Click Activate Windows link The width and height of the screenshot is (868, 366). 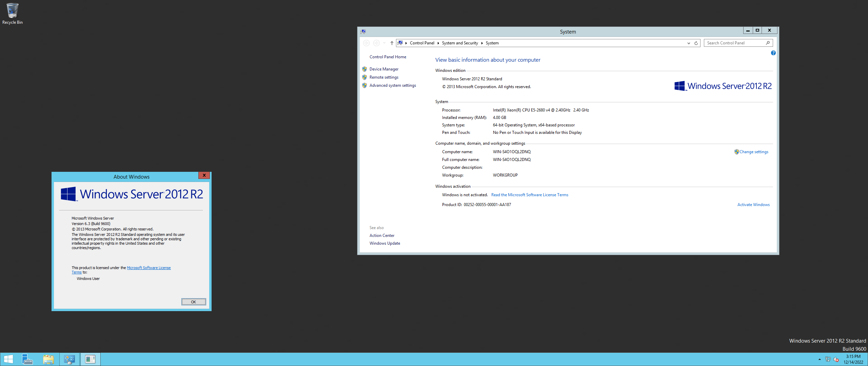click(753, 205)
